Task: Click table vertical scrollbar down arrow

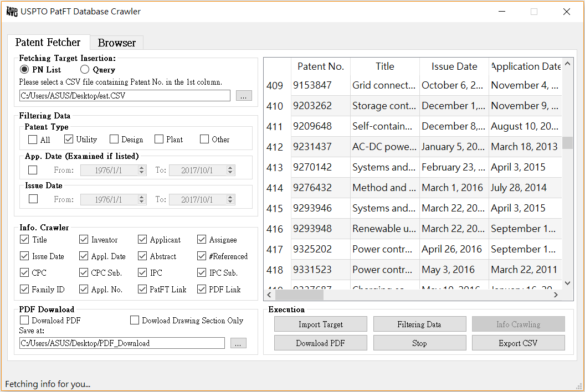Action: (567, 283)
